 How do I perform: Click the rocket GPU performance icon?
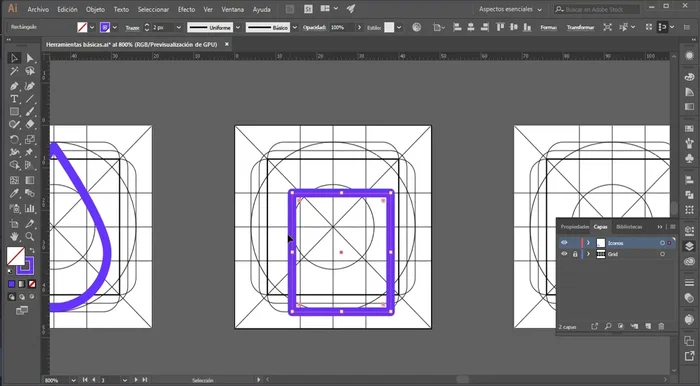(x=351, y=9)
